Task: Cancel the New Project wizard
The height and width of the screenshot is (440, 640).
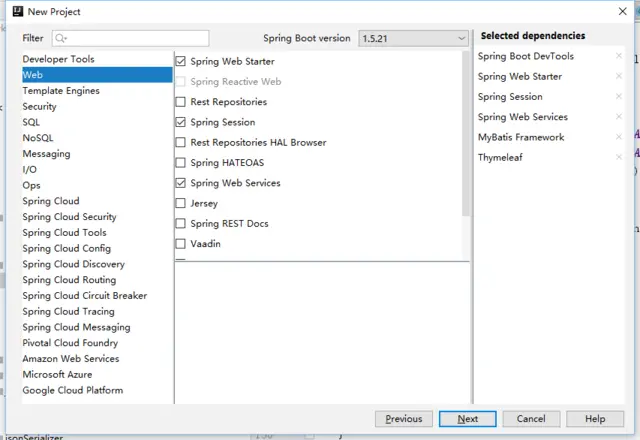Action: click(531, 419)
